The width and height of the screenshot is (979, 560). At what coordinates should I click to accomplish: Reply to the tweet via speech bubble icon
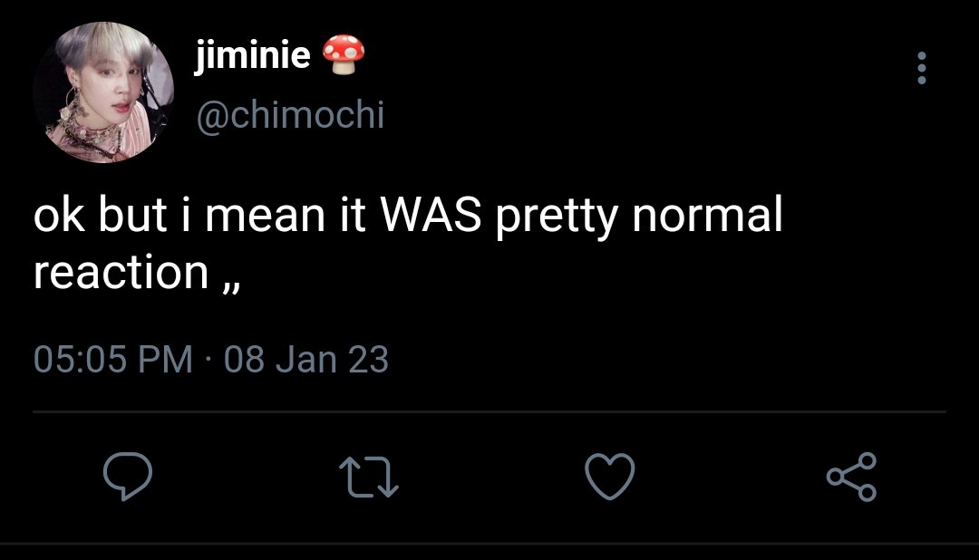[128, 477]
